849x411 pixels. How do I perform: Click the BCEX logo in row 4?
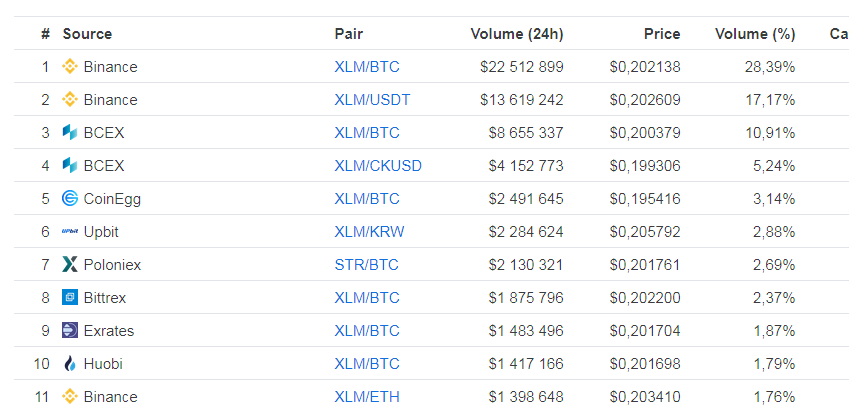pos(70,166)
